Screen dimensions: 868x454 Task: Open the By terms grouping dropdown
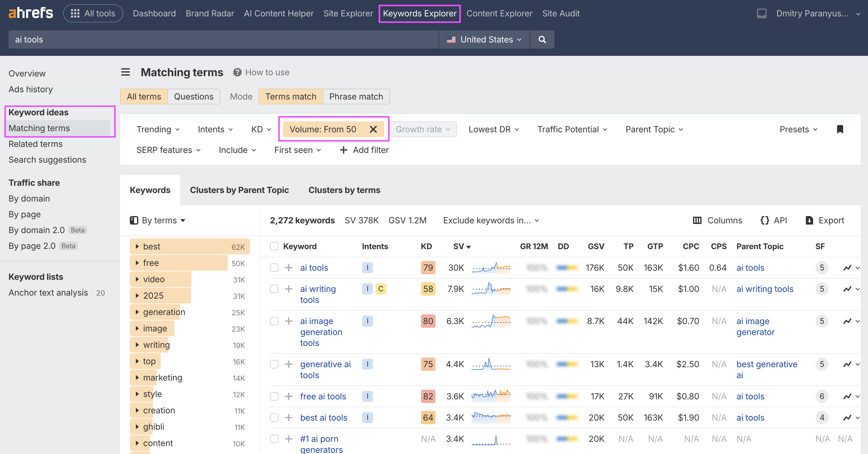(x=158, y=220)
